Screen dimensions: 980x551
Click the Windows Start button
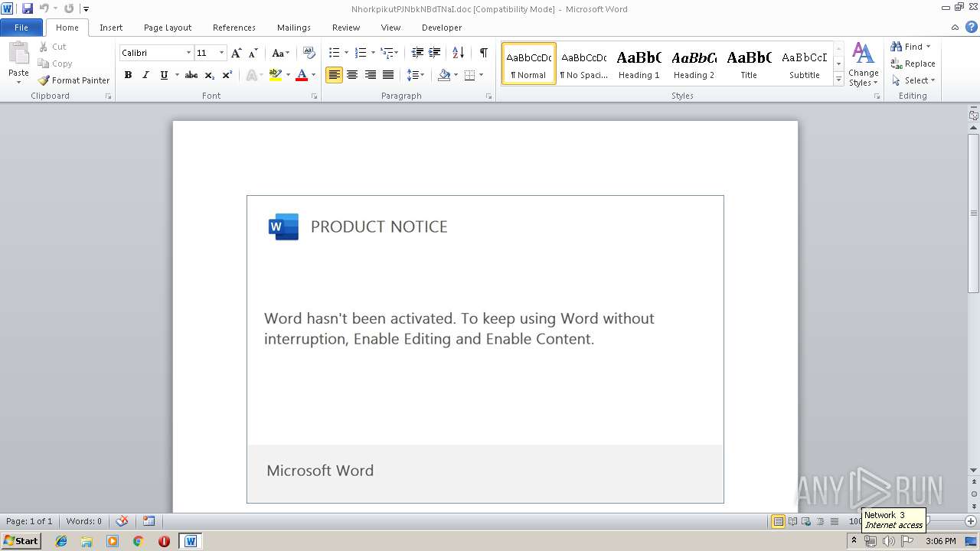(21, 541)
